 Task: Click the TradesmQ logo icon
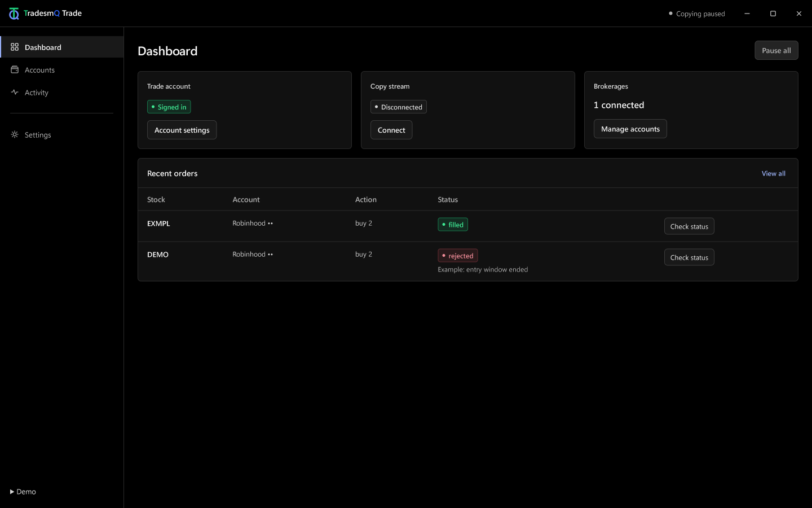(x=14, y=14)
